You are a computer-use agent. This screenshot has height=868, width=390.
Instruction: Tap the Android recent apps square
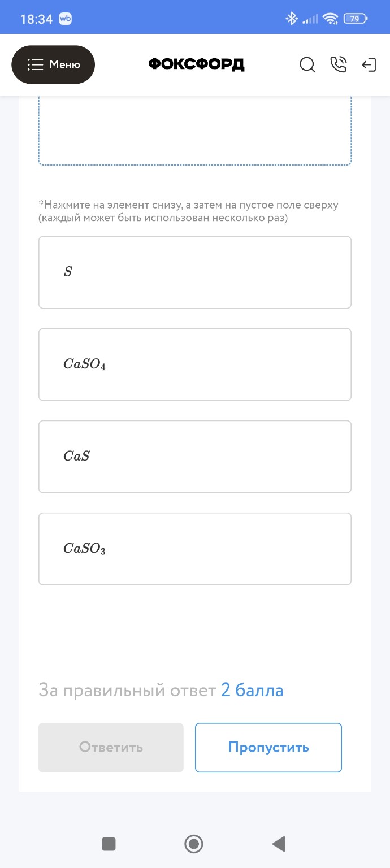pos(109,844)
